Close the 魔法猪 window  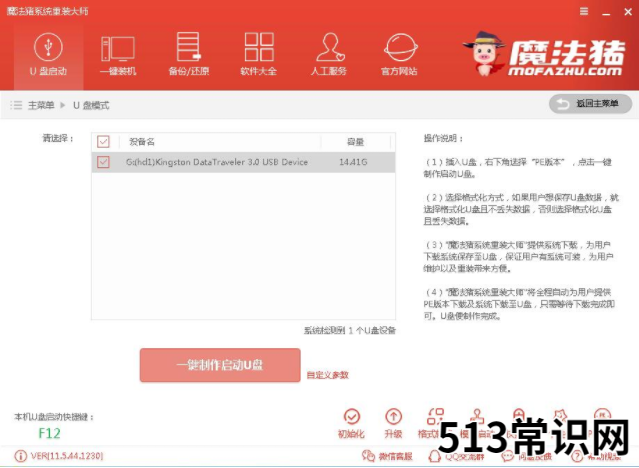628,12
